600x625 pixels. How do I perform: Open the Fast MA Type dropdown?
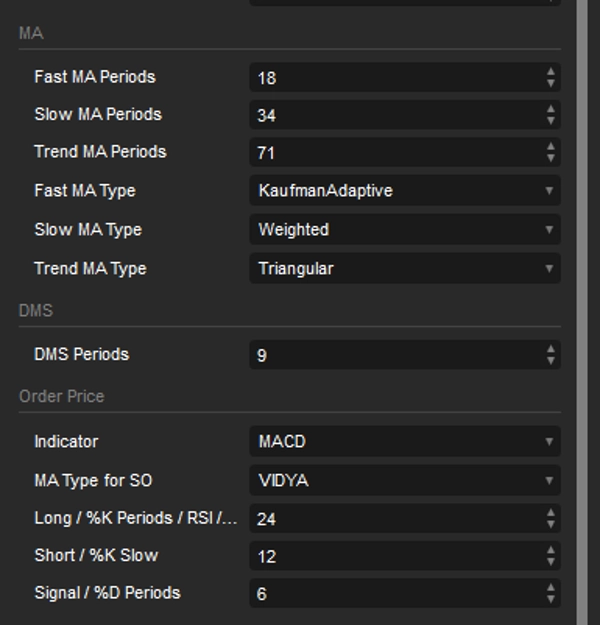pos(404,191)
